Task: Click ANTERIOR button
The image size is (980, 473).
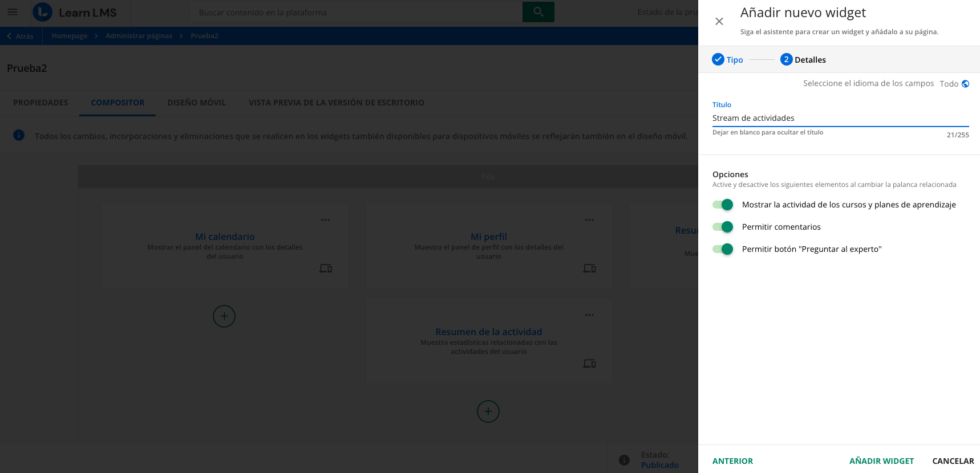Action: pos(732,461)
